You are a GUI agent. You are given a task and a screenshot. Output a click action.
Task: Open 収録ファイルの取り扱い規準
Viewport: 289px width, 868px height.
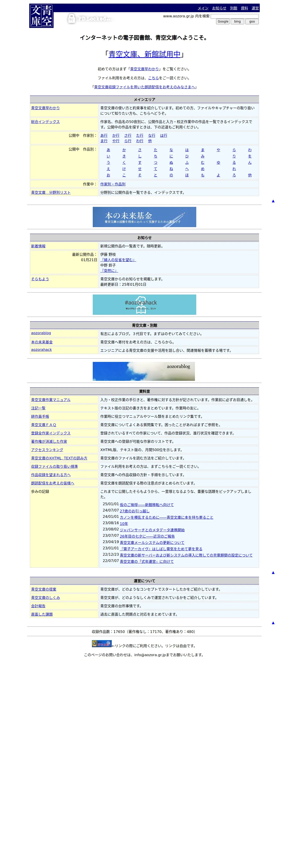[54, 467]
